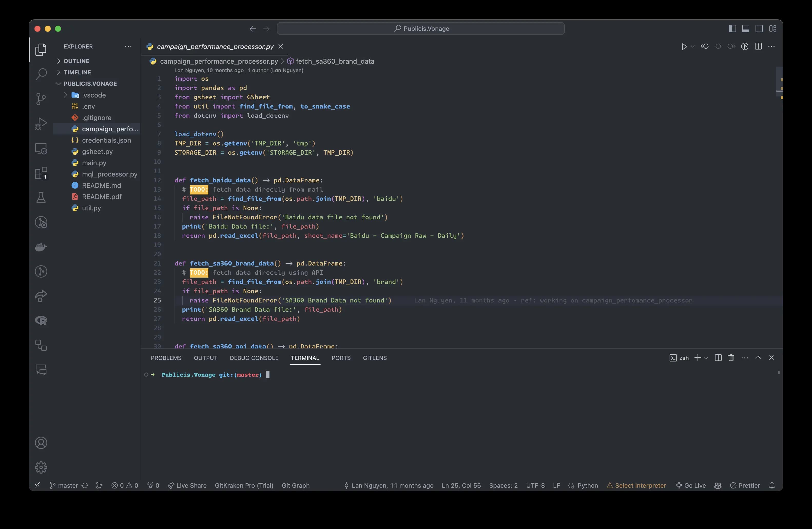
Task: Open the run options arrow beside play
Action: 693,47
